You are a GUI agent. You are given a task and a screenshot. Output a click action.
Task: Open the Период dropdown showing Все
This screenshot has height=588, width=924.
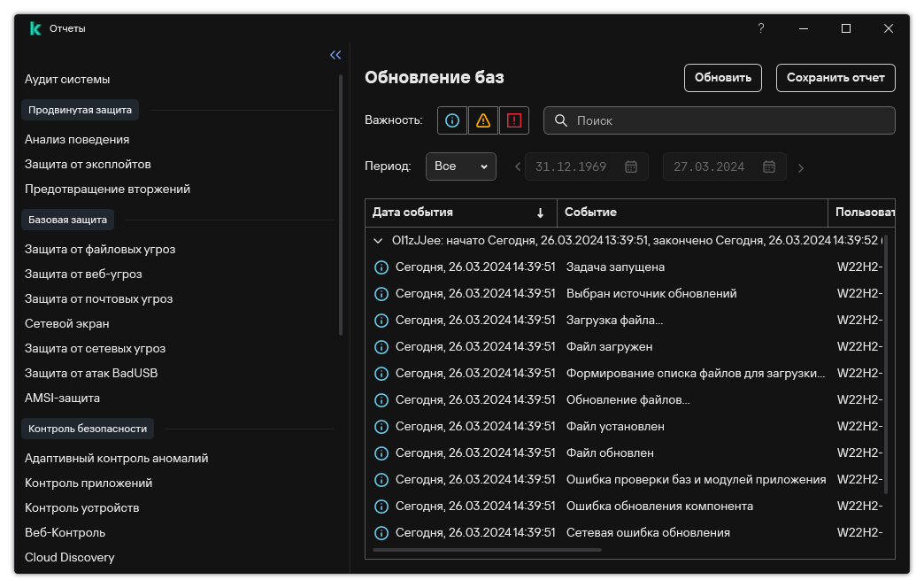point(460,166)
